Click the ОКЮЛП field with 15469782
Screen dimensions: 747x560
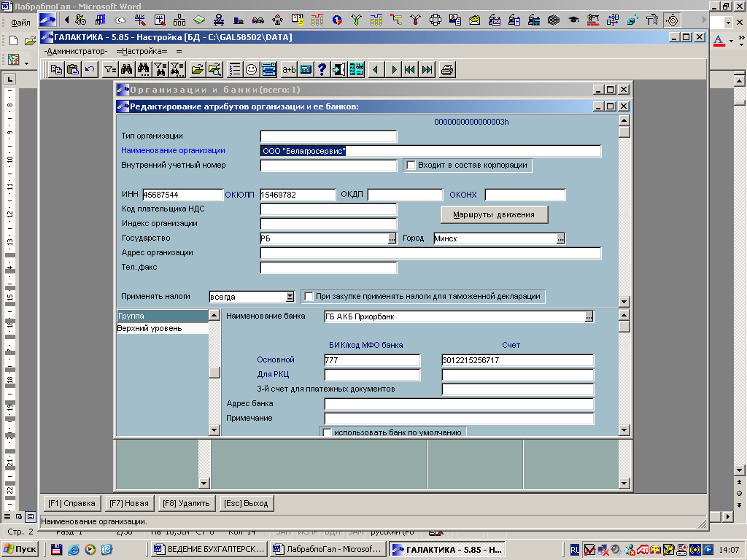click(298, 194)
